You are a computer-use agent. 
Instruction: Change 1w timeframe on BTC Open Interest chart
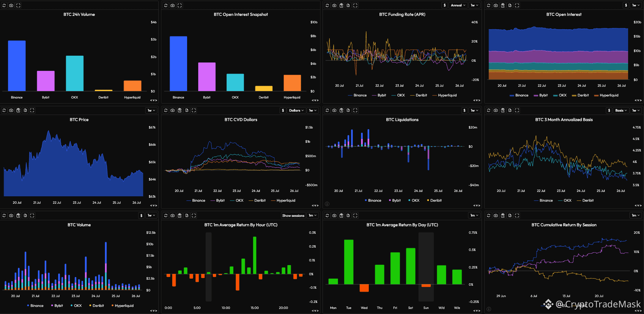point(636,5)
